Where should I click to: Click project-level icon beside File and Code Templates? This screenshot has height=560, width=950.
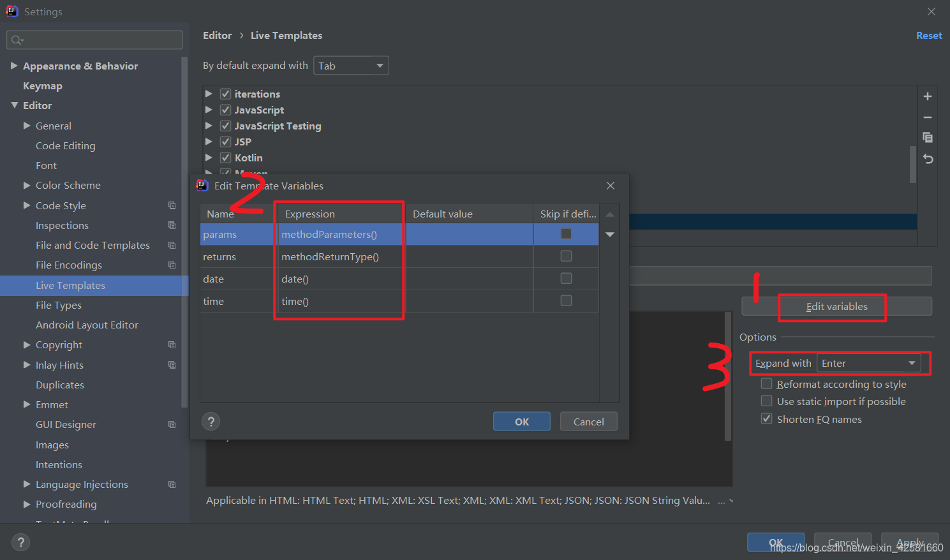click(172, 245)
